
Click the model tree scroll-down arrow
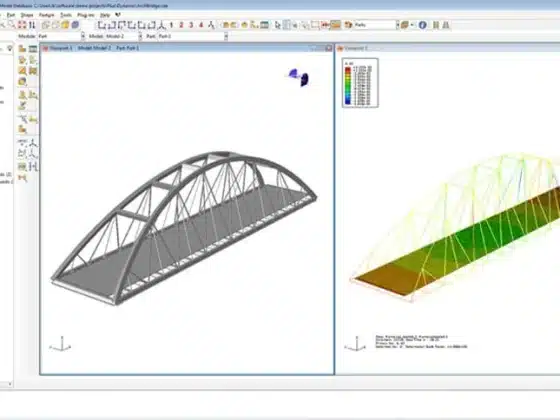click(x=10, y=384)
